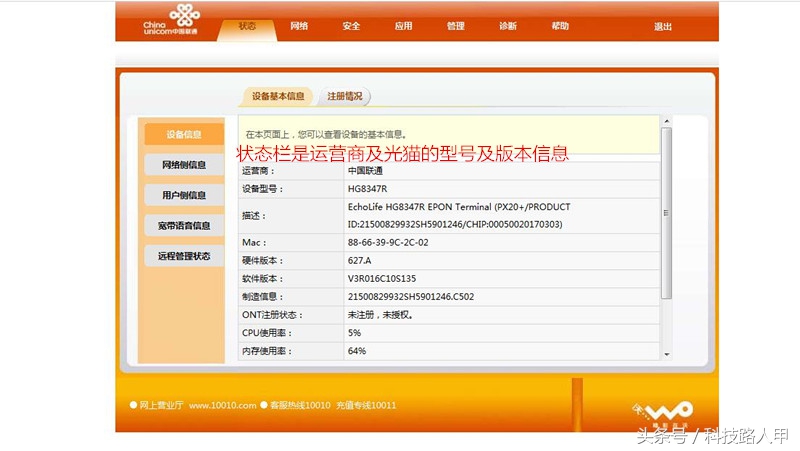
Task: Select the 设备基本信息 tab
Action: (277, 96)
